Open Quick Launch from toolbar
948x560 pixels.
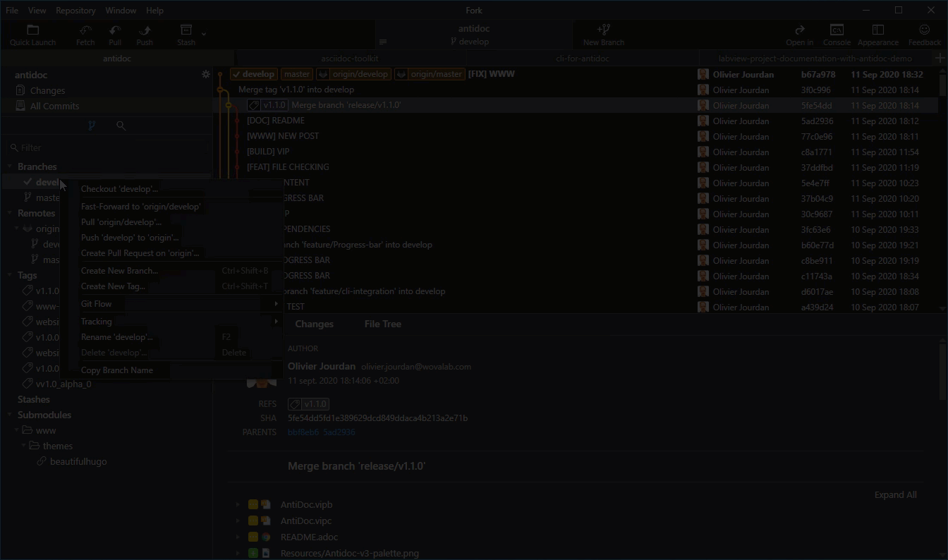tap(32, 35)
